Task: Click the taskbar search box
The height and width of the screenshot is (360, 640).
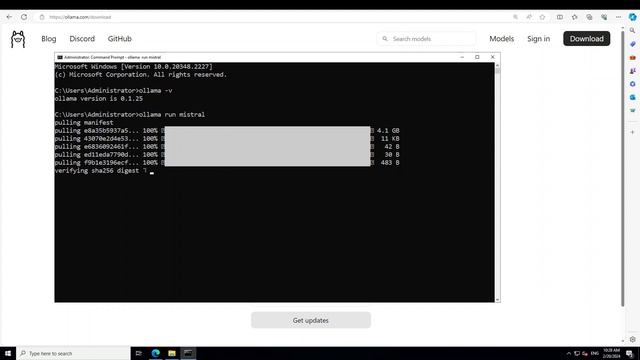Action: click(73, 353)
